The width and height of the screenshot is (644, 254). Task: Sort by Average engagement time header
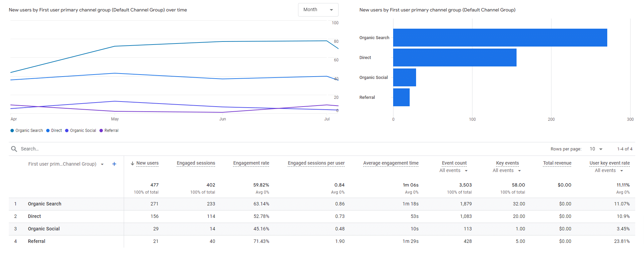pos(391,163)
